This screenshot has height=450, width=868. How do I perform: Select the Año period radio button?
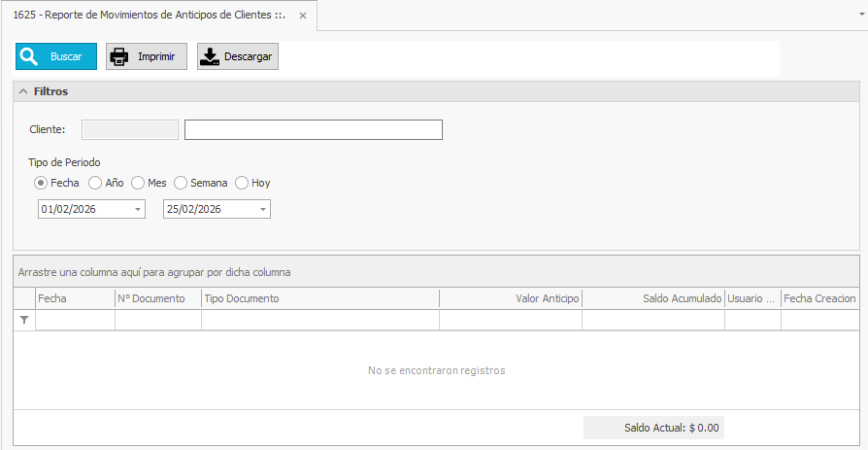click(x=95, y=183)
